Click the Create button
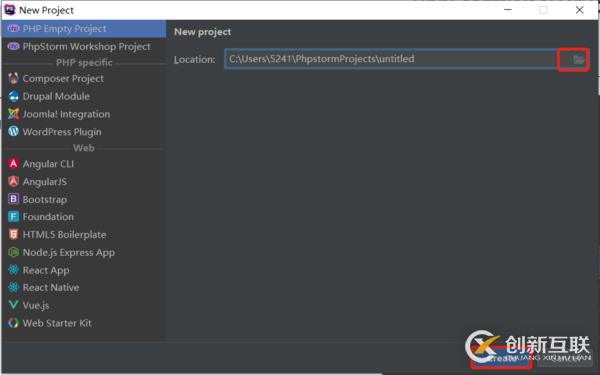This screenshot has width=600, height=375. [501, 358]
